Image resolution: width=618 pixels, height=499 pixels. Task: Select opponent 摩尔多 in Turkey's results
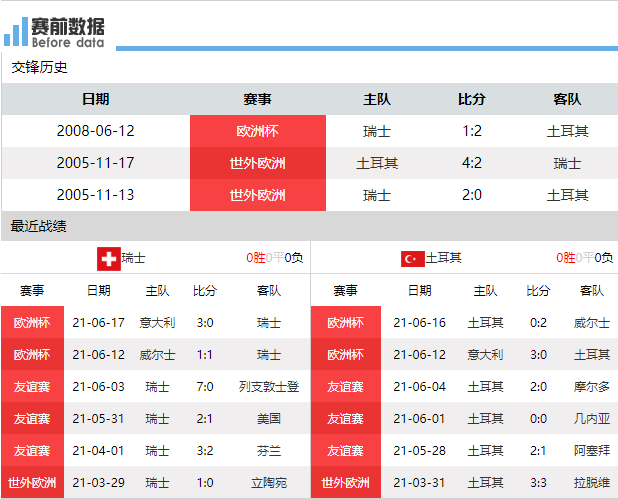tap(592, 386)
